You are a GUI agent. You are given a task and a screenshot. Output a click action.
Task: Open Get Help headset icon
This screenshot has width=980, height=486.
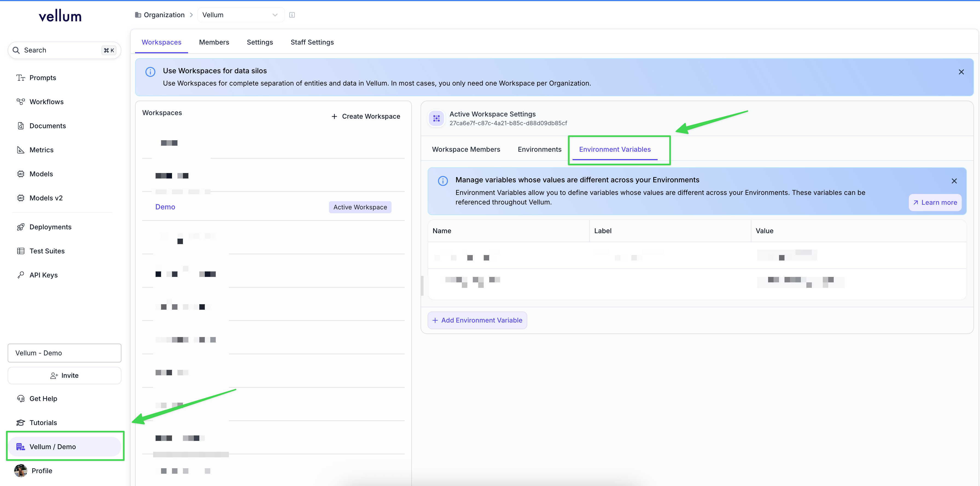[x=21, y=399]
